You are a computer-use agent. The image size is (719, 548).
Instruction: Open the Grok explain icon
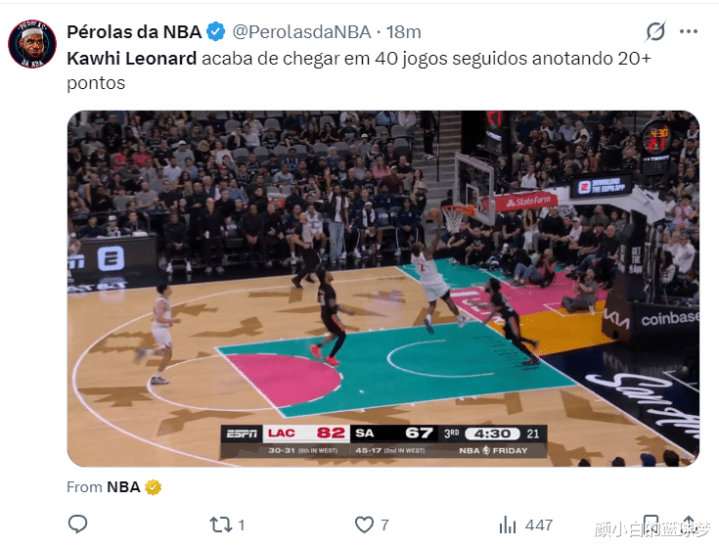coord(655,32)
